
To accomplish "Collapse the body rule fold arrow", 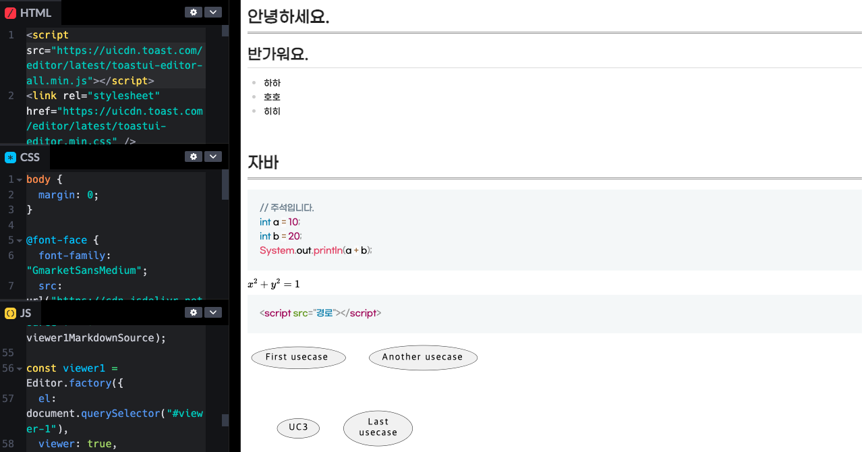I will tap(20, 180).
